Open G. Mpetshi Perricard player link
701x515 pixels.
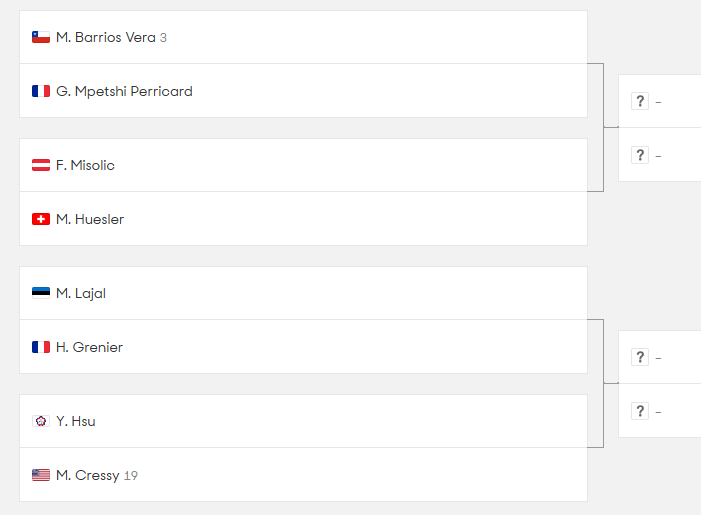(124, 91)
